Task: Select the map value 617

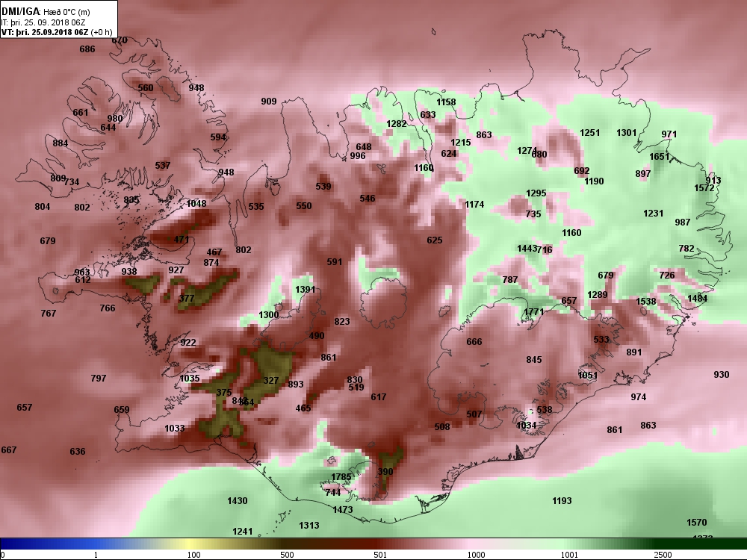Action: pyautogui.click(x=378, y=396)
